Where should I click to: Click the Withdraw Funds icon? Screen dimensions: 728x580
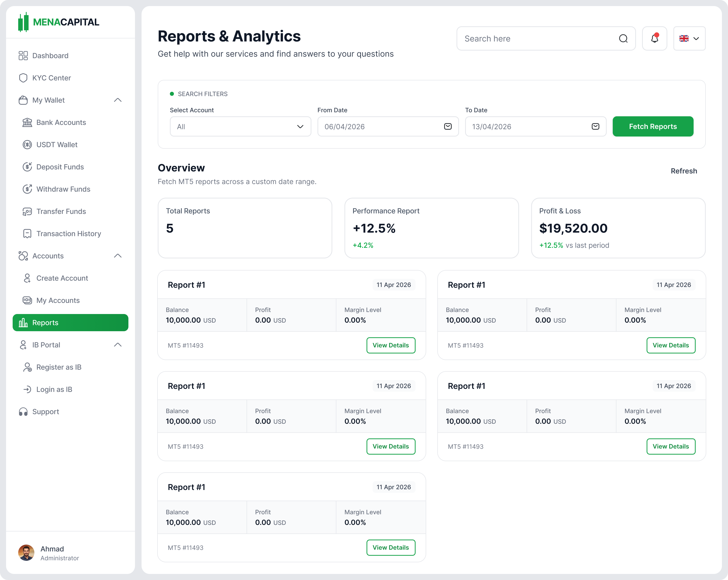(27, 189)
